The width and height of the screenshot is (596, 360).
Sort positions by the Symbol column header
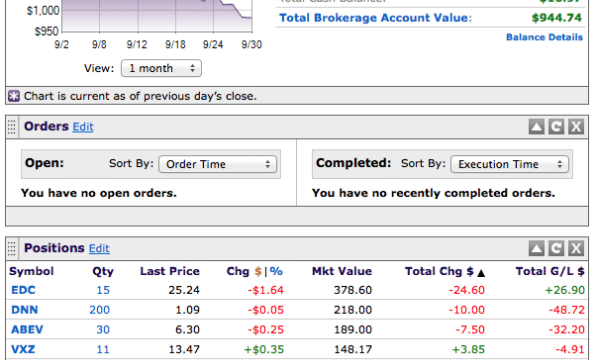click(32, 271)
